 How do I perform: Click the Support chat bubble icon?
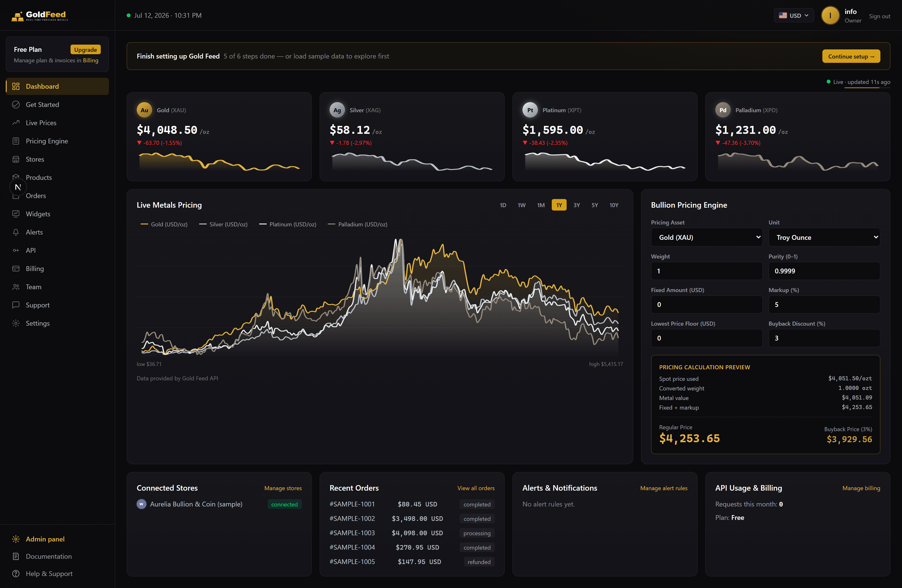coord(16,305)
